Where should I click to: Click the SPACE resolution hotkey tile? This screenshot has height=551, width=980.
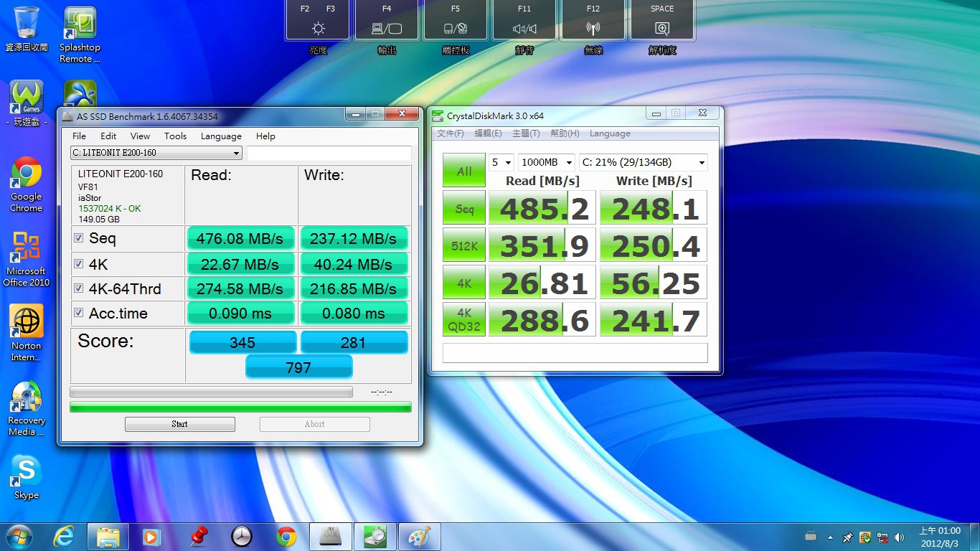coord(662,20)
